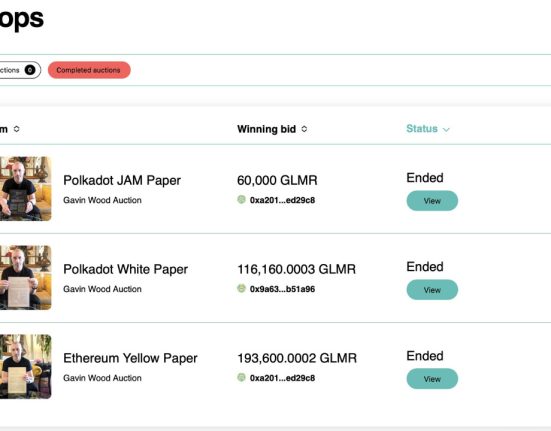Click the avatar icon in JAM Paper row
Image resolution: width=551 pixels, height=431 pixels.
tap(241, 200)
